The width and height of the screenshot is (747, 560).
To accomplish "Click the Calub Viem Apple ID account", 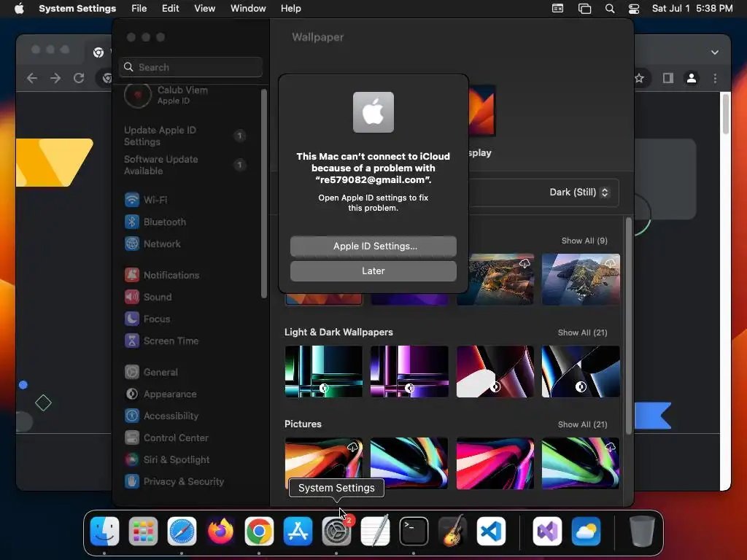I will point(167,96).
